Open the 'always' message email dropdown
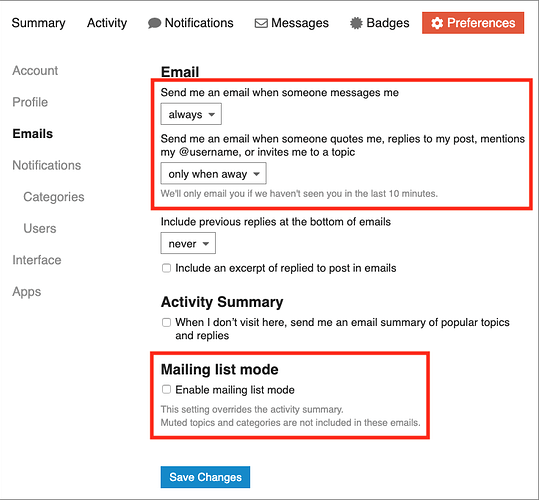This screenshot has width=539, height=500. [x=191, y=114]
